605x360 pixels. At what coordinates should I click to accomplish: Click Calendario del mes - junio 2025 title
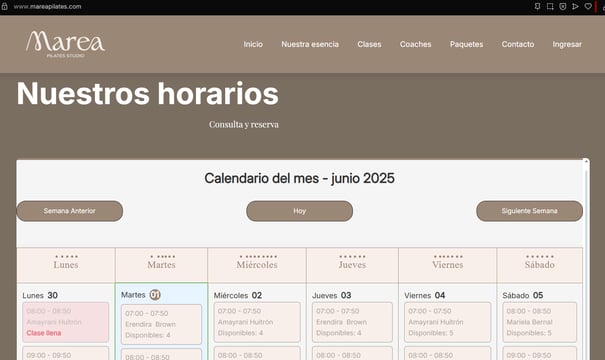299,178
